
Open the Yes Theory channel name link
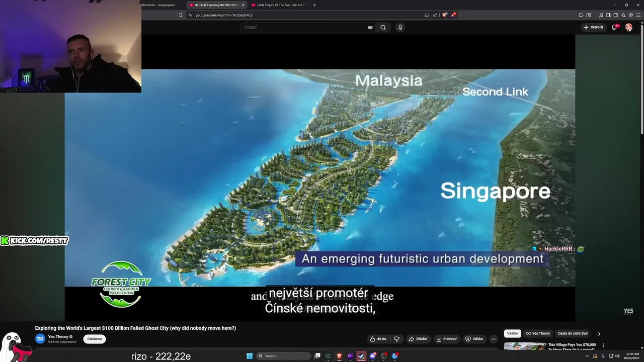(x=58, y=336)
